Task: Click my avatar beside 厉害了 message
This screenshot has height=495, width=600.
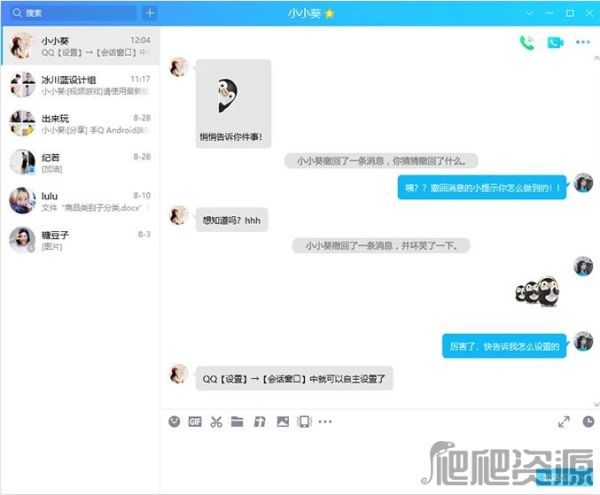Action: pyautogui.click(x=583, y=342)
